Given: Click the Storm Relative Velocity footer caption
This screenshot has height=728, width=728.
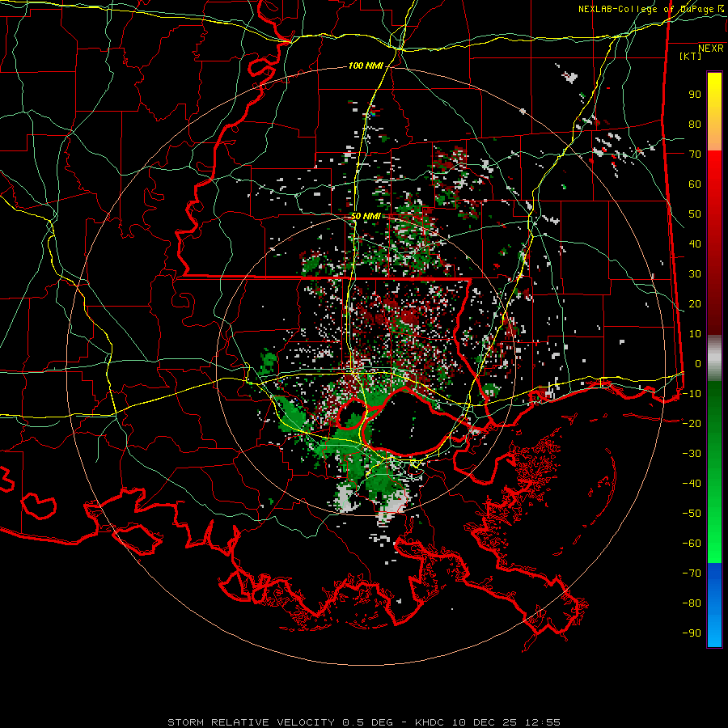Looking at the screenshot, I should point(364,722).
